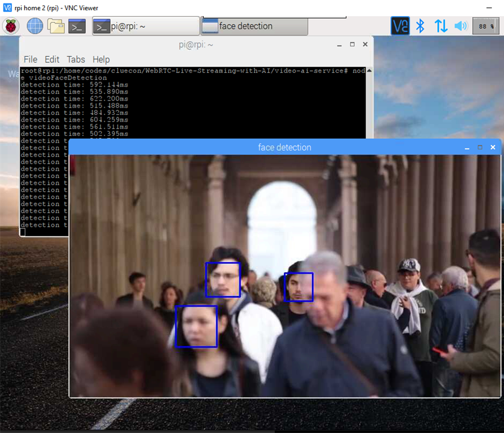Close the face detection window
504x433 pixels.
tap(493, 147)
